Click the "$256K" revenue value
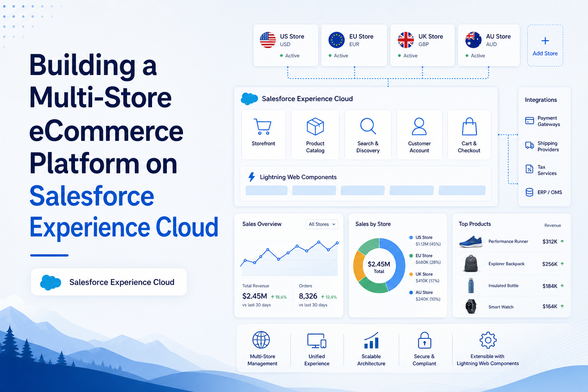The width and height of the screenshot is (588, 392). click(550, 264)
